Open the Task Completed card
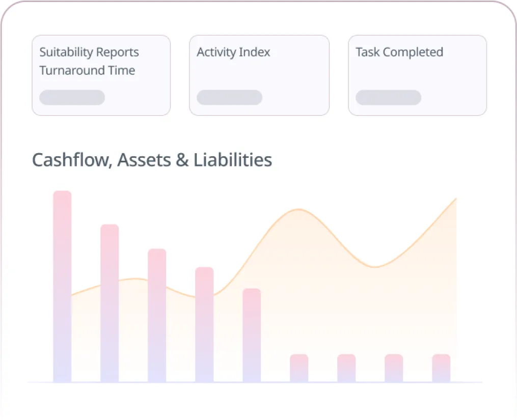The width and height of the screenshot is (517, 420). coord(417,75)
